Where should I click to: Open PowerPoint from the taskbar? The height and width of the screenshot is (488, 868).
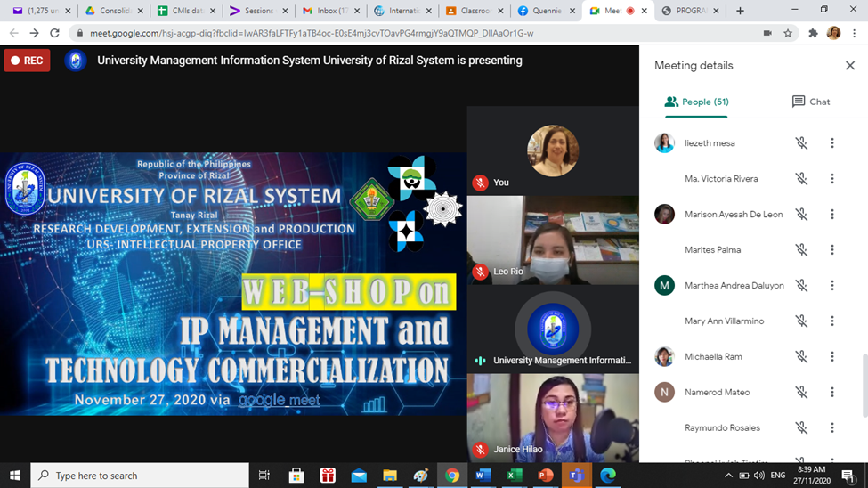coord(545,476)
